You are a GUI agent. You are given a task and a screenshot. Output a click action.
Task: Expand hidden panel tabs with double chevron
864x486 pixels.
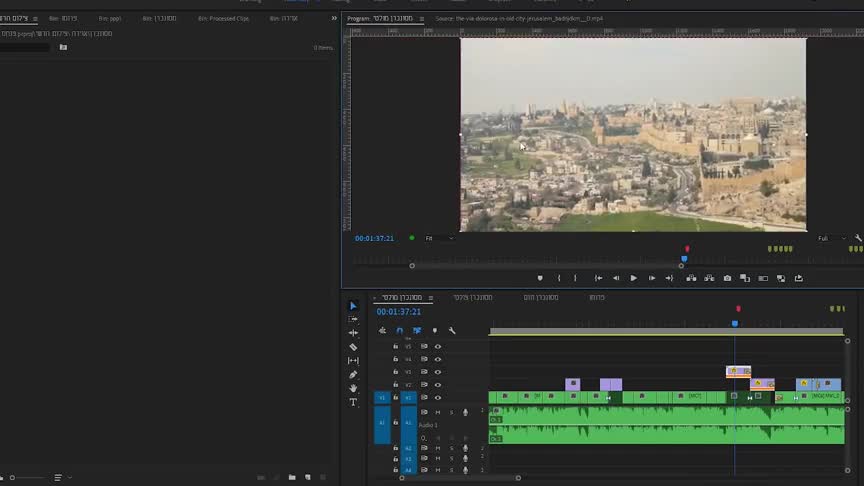point(334,18)
